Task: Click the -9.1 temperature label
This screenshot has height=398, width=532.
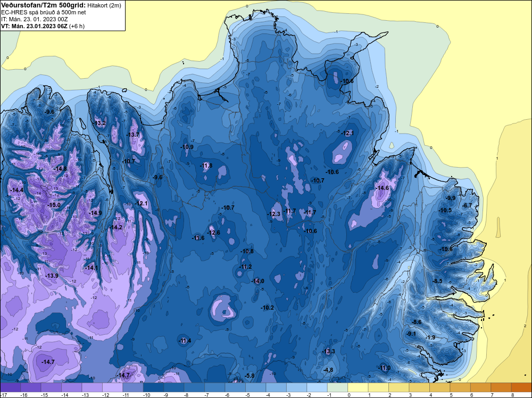Action: pyautogui.click(x=411, y=334)
